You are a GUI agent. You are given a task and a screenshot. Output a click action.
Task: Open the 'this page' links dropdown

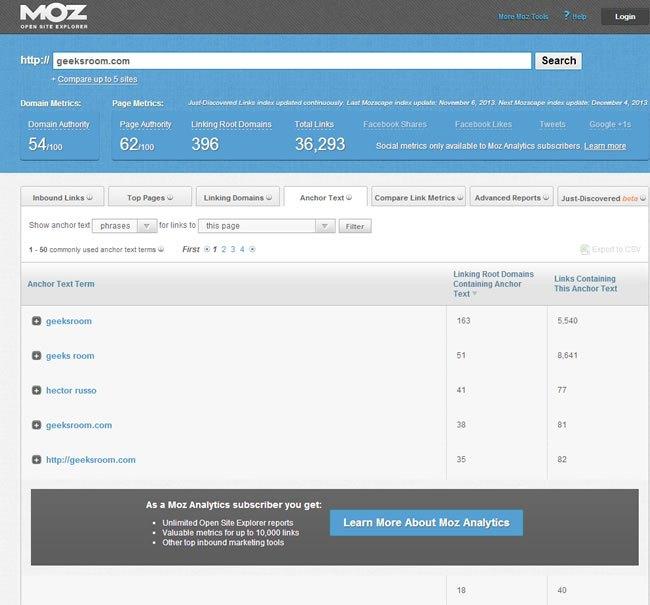(266, 226)
